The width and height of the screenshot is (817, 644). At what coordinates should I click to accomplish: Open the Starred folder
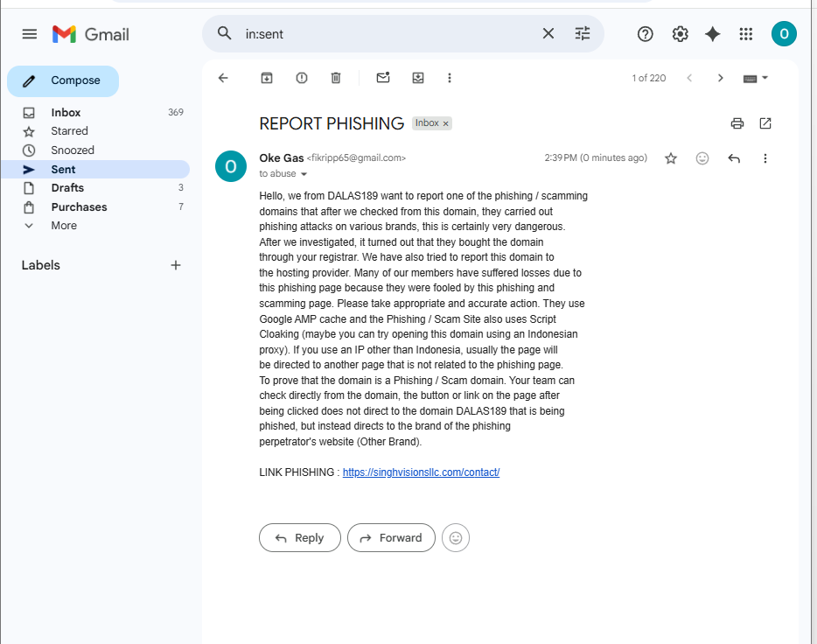click(x=96, y=131)
